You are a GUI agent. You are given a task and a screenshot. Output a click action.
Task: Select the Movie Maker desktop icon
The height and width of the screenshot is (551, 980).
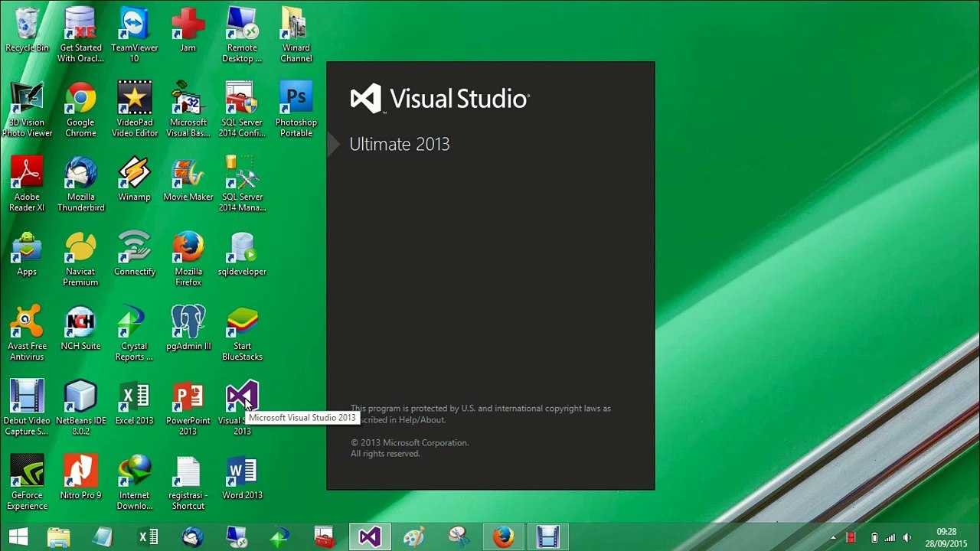click(x=188, y=180)
